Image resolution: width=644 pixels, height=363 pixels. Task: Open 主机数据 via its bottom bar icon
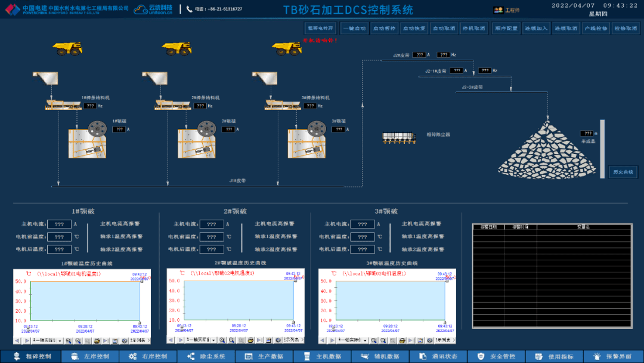click(x=307, y=356)
